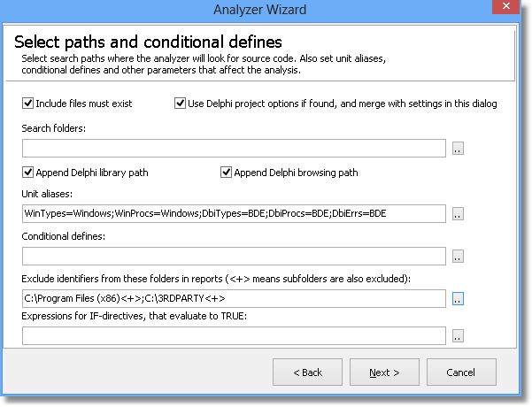
Task: Click the Search folders input field
Action: pyautogui.click(x=234, y=149)
